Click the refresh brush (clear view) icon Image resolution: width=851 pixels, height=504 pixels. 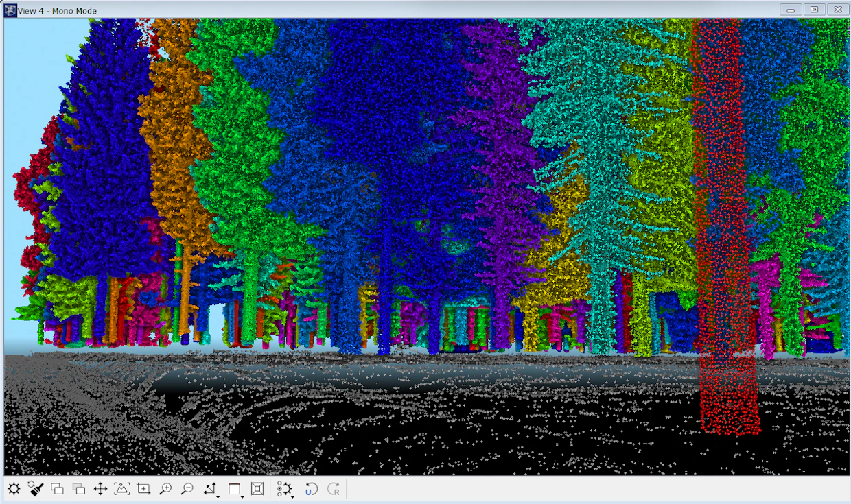(36, 489)
